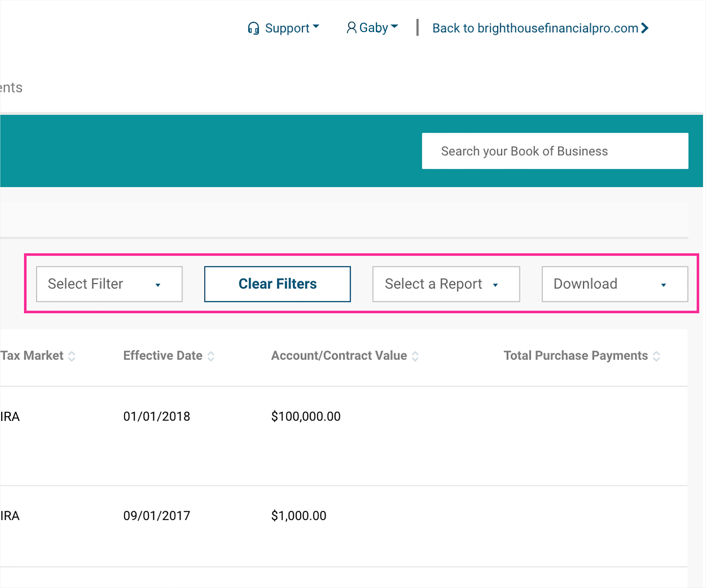This screenshot has width=706, height=588.
Task: Go back to brighthousefinancialpro.com
Action: (535, 28)
